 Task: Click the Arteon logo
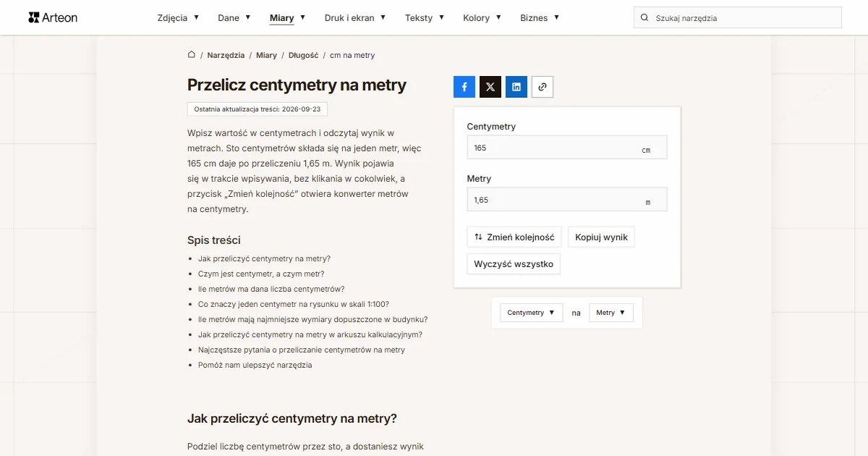[x=53, y=17]
